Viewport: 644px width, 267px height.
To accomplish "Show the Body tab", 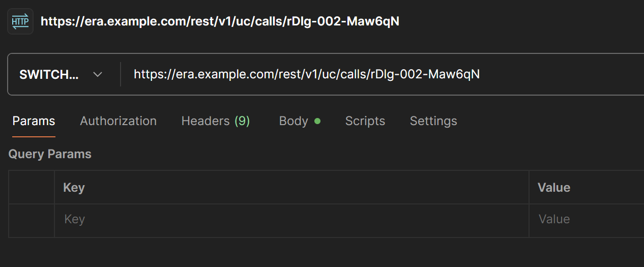I will click(x=294, y=121).
